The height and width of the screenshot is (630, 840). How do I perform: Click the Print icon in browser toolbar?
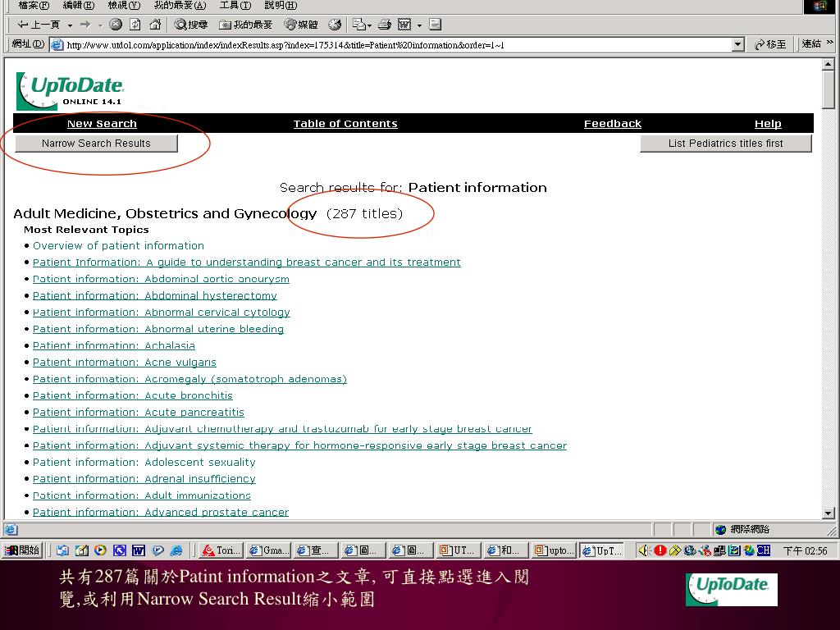(384, 25)
